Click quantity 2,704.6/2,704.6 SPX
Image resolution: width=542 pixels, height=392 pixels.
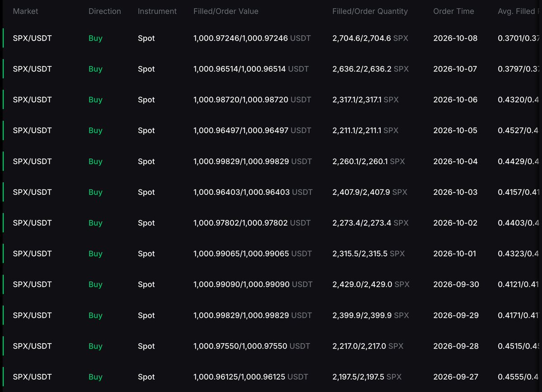tap(370, 38)
